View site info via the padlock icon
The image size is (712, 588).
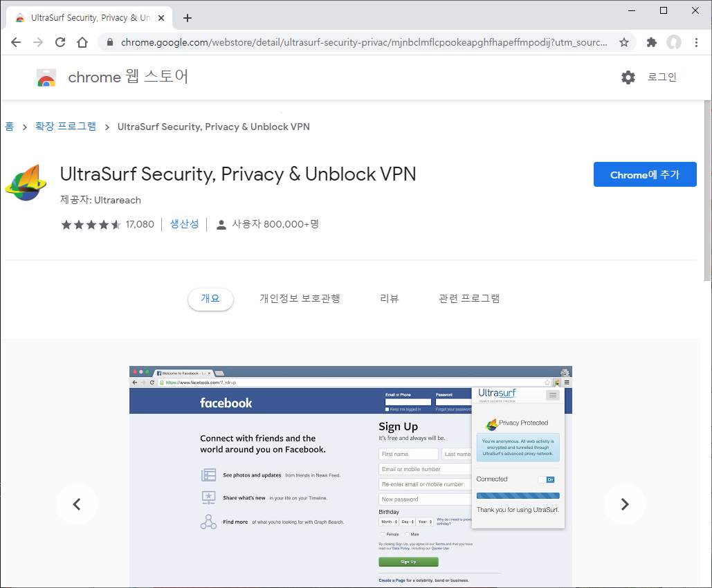tap(109, 42)
